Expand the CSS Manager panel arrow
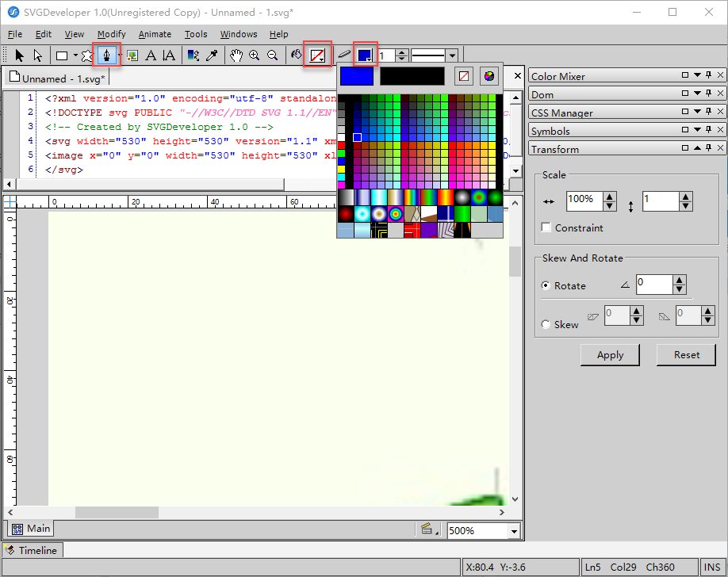This screenshot has width=728, height=577. click(x=697, y=111)
